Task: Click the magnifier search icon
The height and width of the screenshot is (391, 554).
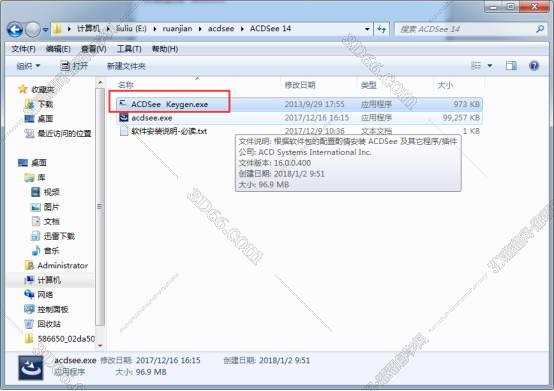Action: pos(540,29)
